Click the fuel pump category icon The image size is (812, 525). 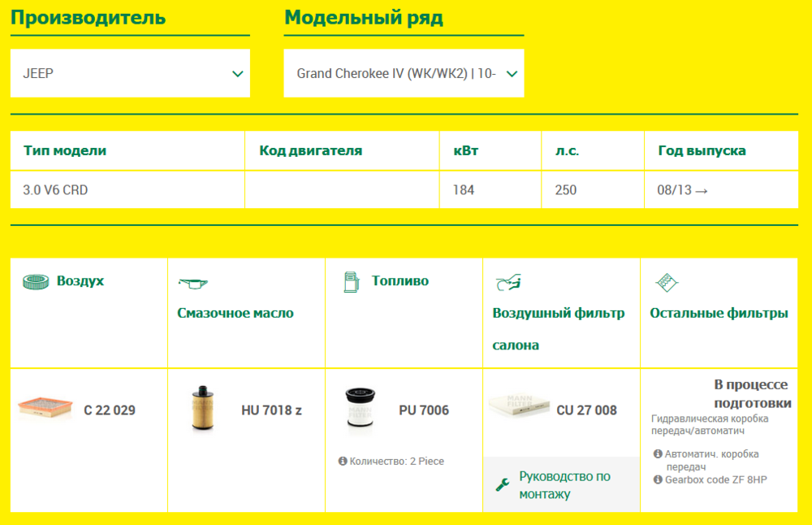pos(351,282)
